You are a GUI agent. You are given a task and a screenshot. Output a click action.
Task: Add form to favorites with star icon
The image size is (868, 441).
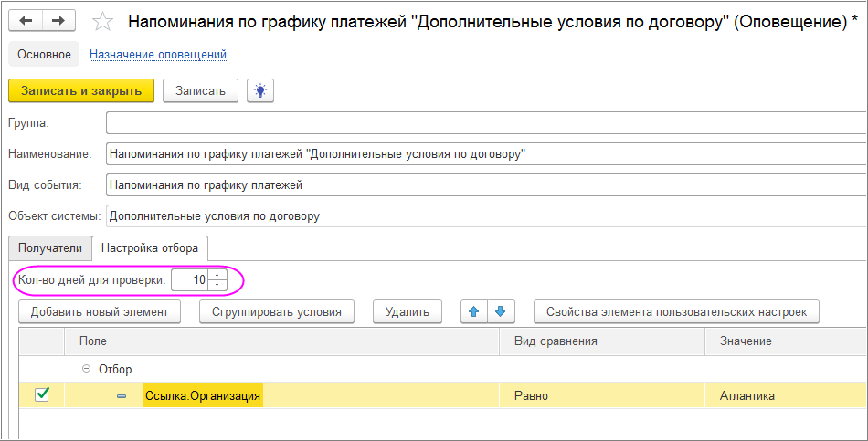coord(104,21)
